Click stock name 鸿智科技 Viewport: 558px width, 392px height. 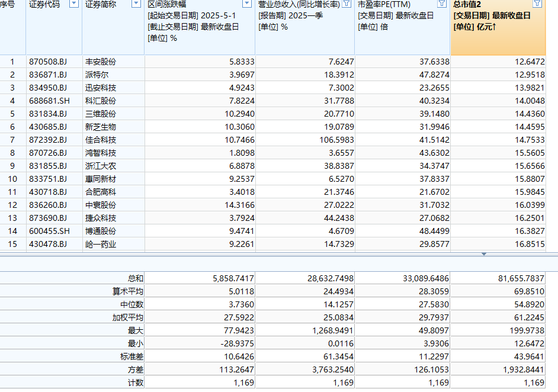point(100,153)
